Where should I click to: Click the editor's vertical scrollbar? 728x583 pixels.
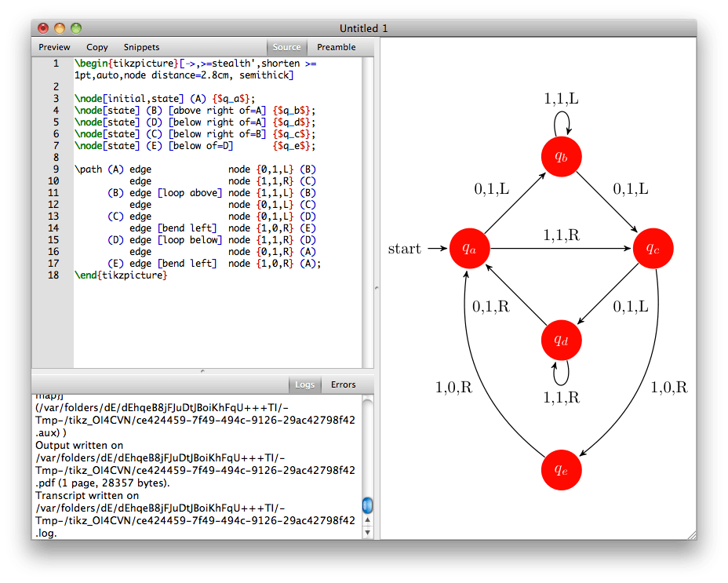(367, 212)
